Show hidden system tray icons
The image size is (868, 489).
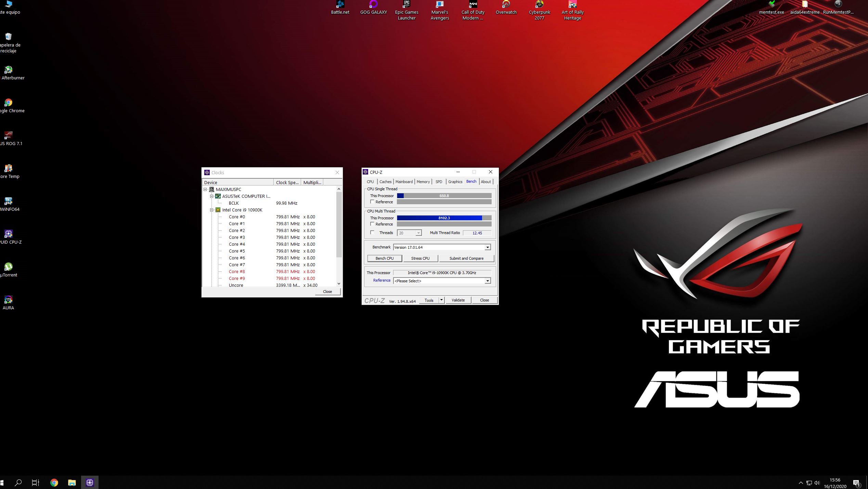(x=801, y=483)
